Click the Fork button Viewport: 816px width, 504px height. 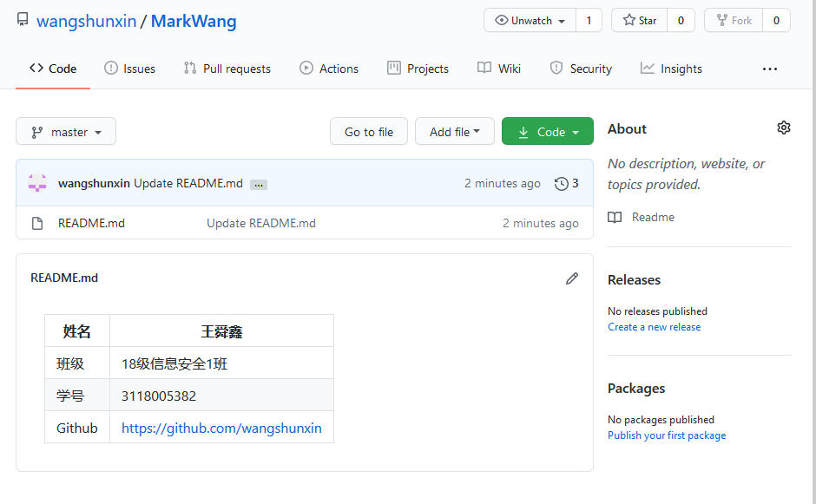pyautogui.click(x=734, y=20)
